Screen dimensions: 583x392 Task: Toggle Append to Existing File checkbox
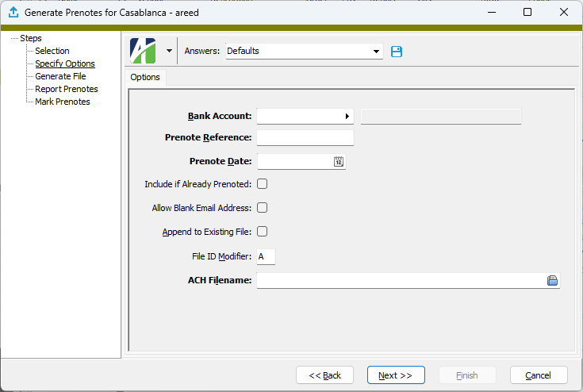tap(262, 232)
